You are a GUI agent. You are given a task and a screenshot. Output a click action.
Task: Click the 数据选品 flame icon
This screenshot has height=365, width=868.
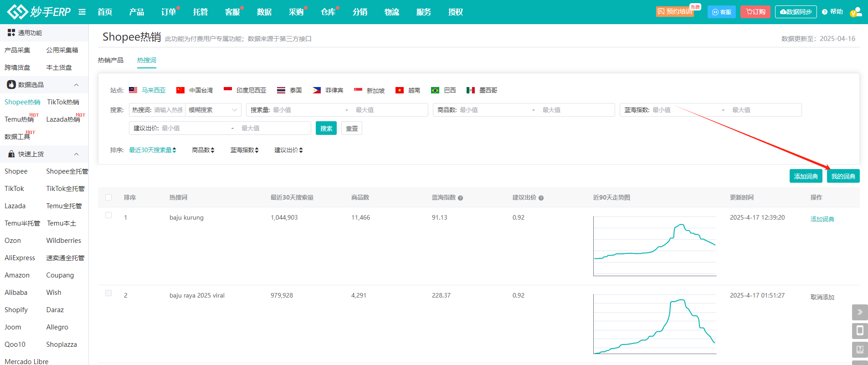pos(11,85)
